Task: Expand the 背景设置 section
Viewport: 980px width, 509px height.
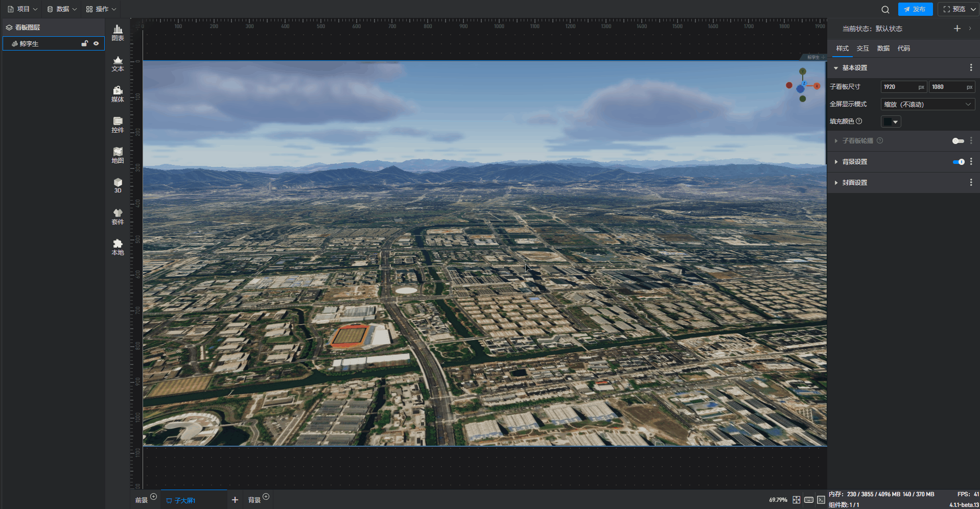Action: point(836,162)
